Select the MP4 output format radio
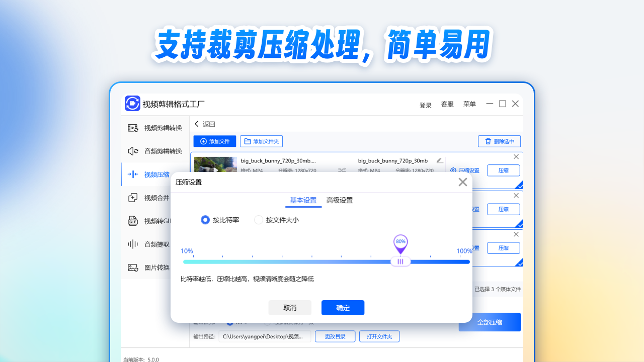Viewport: 644px width, 362px height. coord(230,322)
